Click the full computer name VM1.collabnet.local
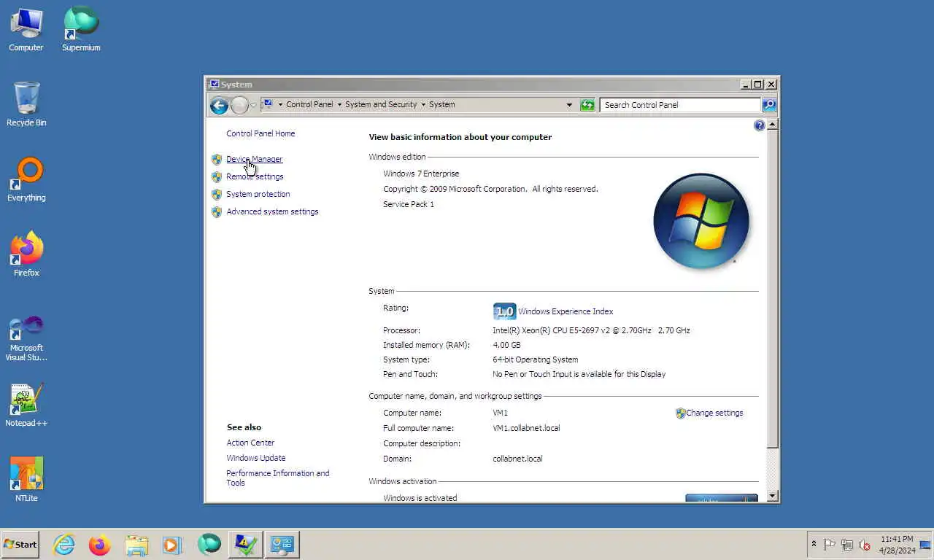Viewport: 934px width, 560px height. coord(526,428)
